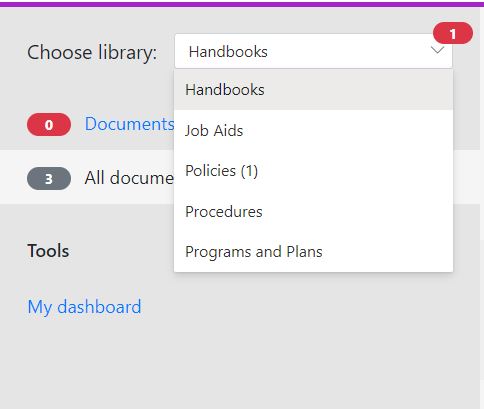Click the red notification badge showing 1

tap(453, 33)
